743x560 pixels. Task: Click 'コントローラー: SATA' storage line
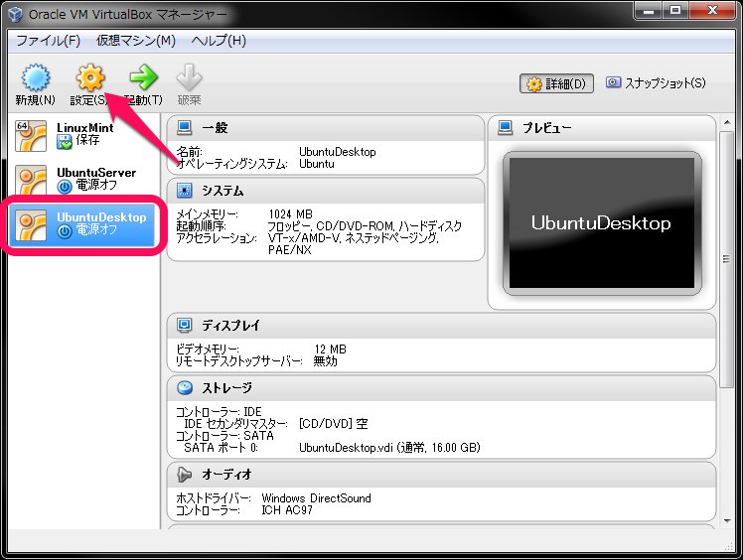pyautogui.click(x=225, y=435)
